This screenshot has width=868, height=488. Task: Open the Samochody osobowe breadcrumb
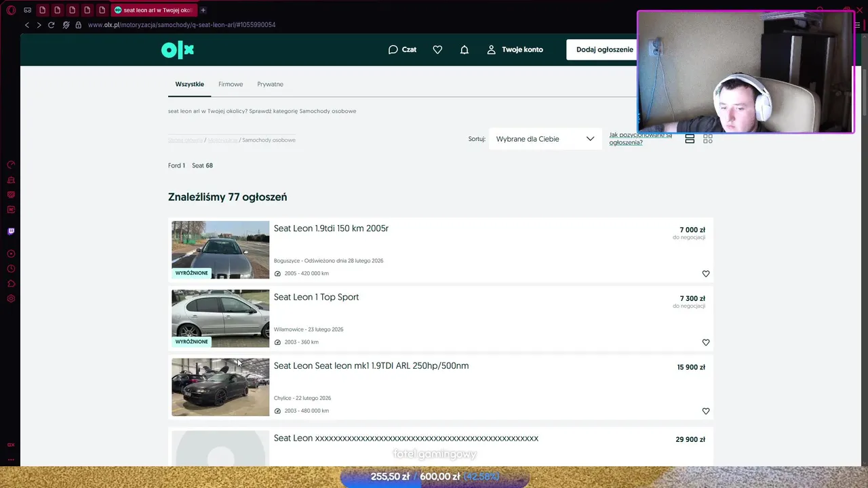[269, 140]
